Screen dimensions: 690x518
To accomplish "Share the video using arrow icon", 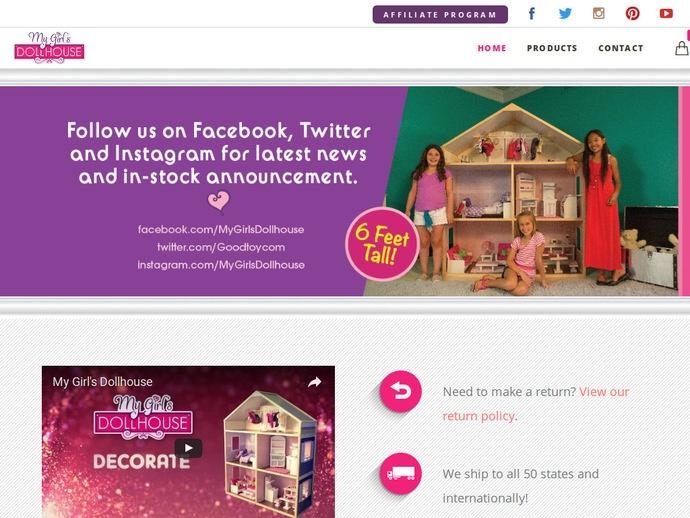I will (314, 382).
